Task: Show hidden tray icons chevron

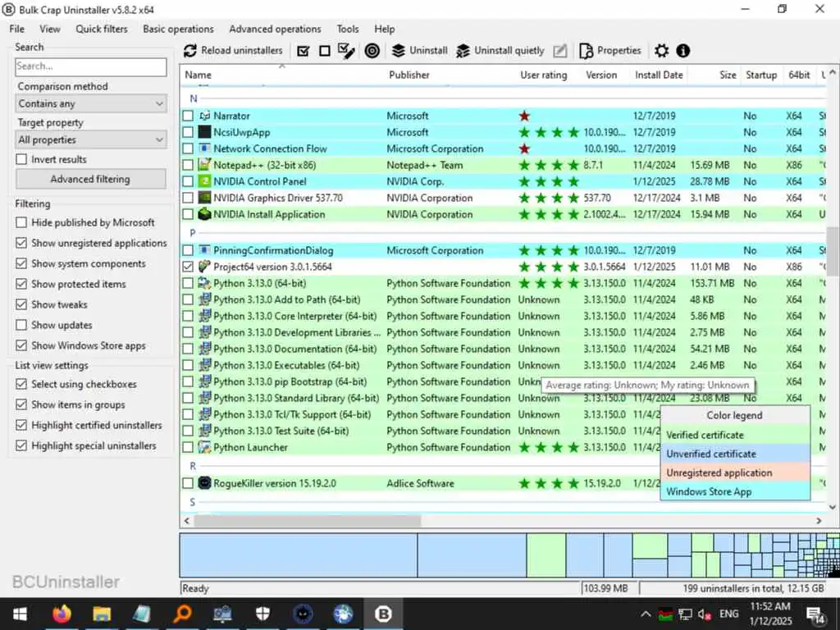Action: (x=646, y=614)
